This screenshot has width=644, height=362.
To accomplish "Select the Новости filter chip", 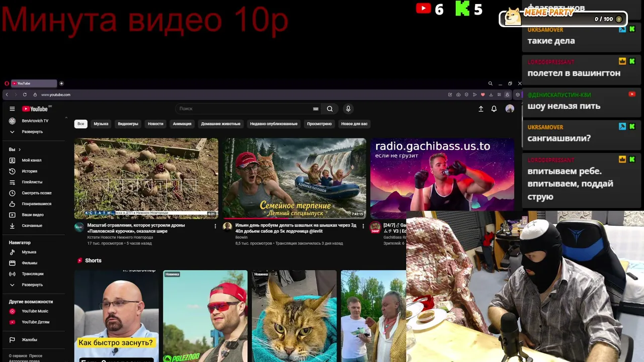I will pos(155,124).
